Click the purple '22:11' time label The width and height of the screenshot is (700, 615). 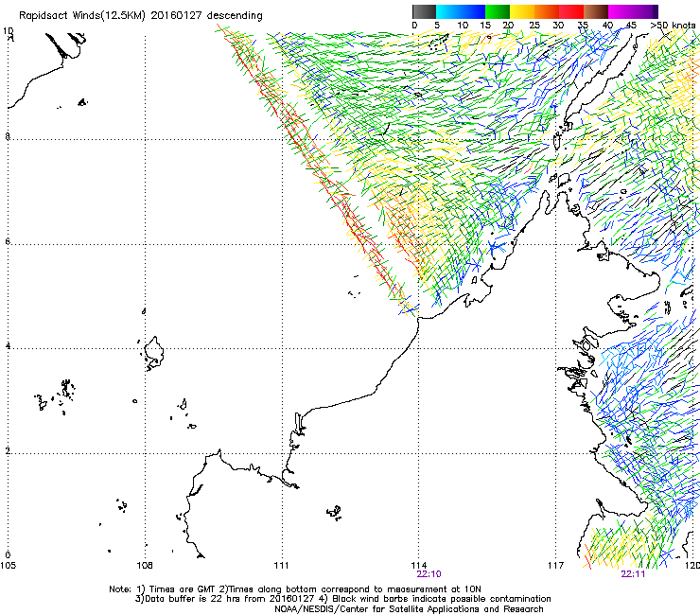click(x=633, y=574)
